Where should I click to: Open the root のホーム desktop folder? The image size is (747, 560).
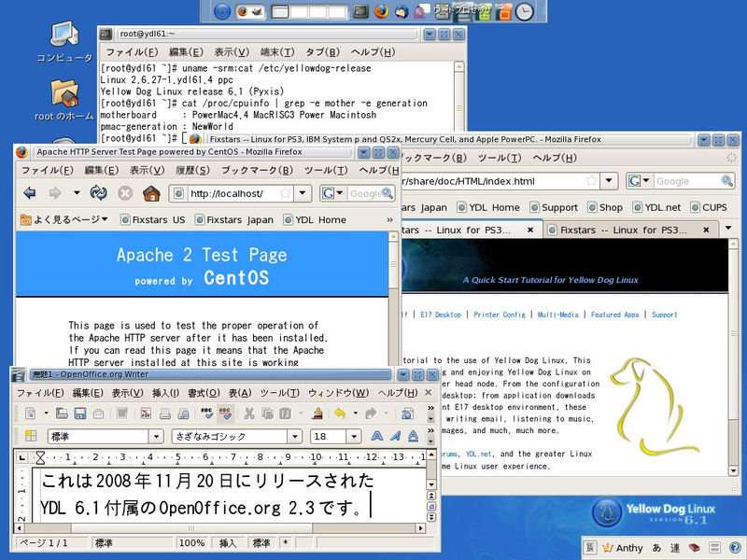[64, 100]
